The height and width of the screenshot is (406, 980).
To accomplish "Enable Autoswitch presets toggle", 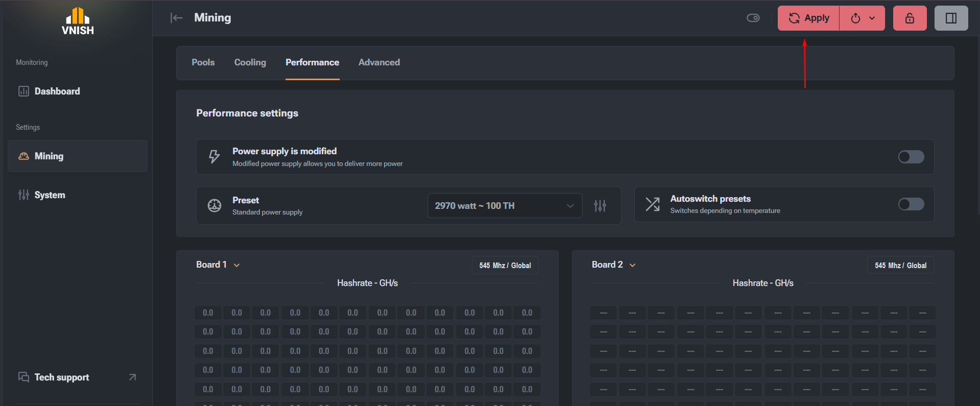I will [x=911, y=204].
